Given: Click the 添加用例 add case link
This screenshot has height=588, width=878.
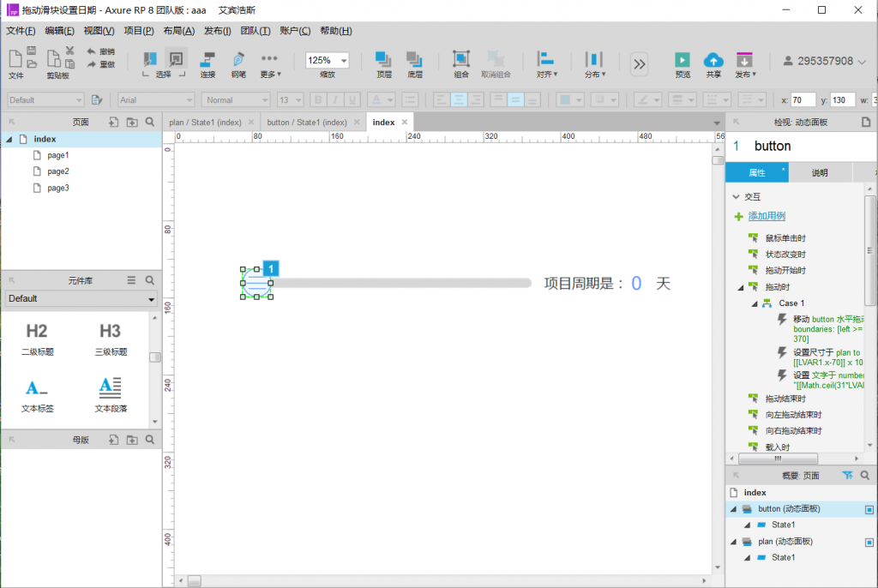Looking at the screenshot, I should tap(767, 216).
